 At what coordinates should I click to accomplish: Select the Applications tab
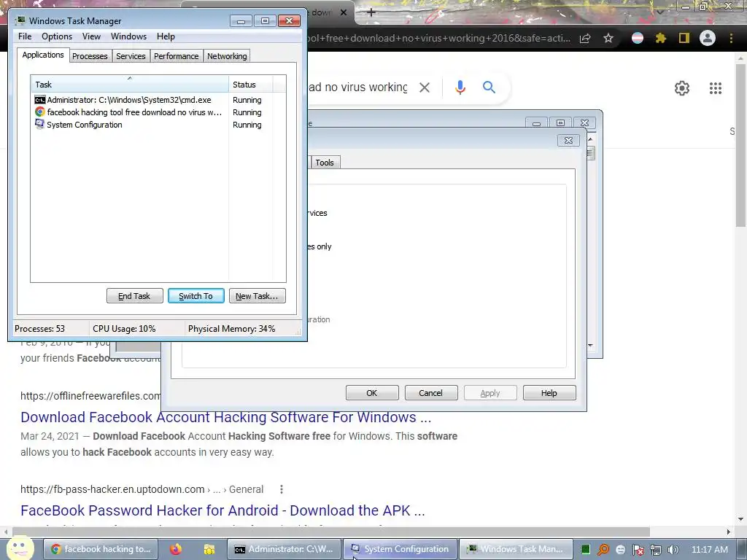click(x=43, y=55)
